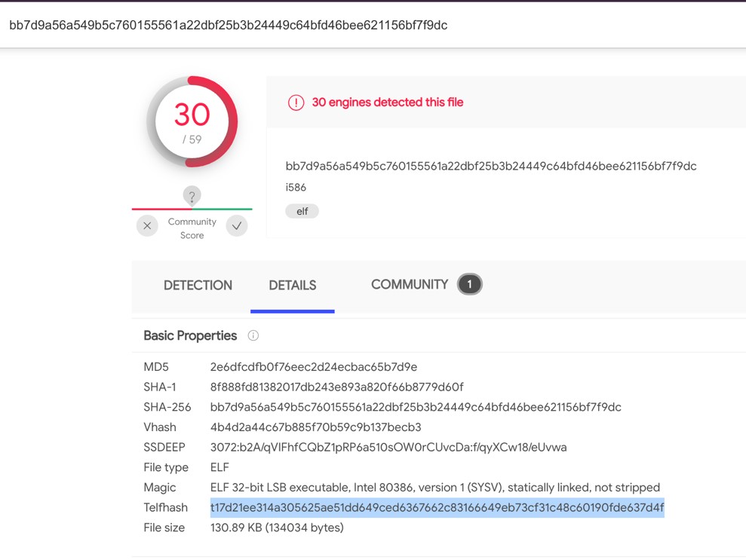This screenshot has width=746, height=560.
Task: Click the elf file tag
Action: pyautogui.click(x=302, y=211)
